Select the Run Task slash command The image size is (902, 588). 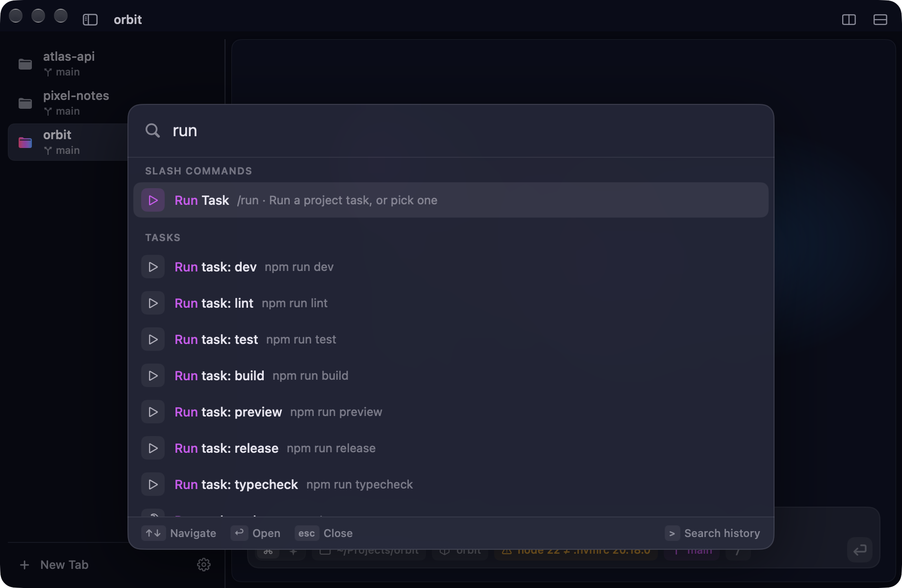451,200
